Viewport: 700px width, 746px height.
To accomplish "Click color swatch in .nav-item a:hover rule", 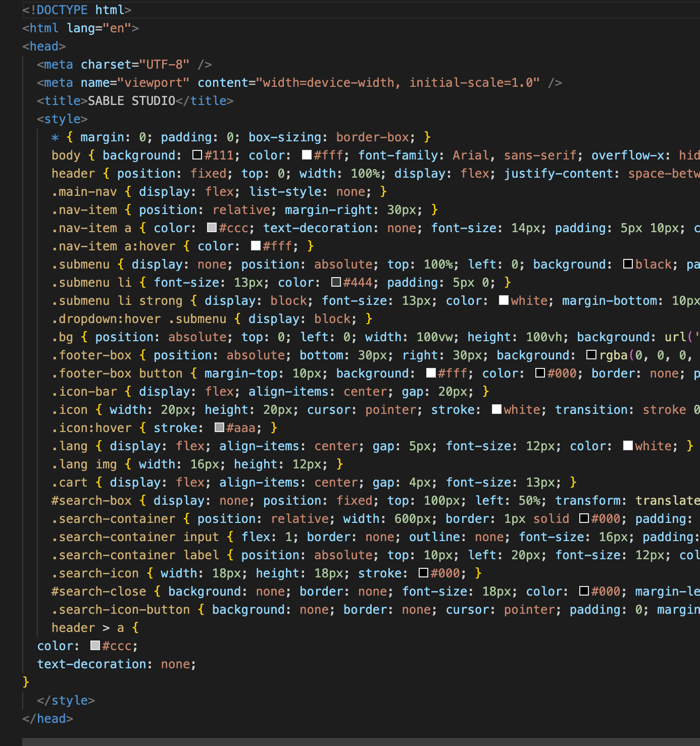I will coord(256,246).
